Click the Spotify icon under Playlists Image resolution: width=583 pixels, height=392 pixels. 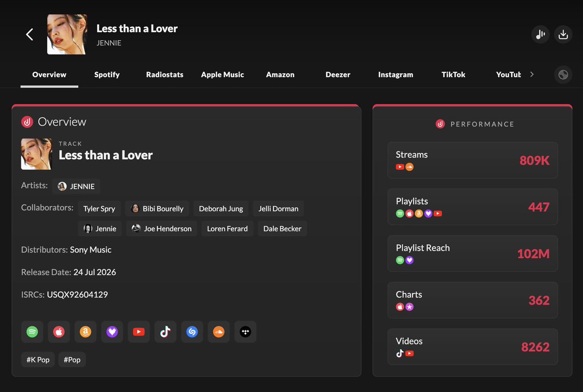coord(400,213)
